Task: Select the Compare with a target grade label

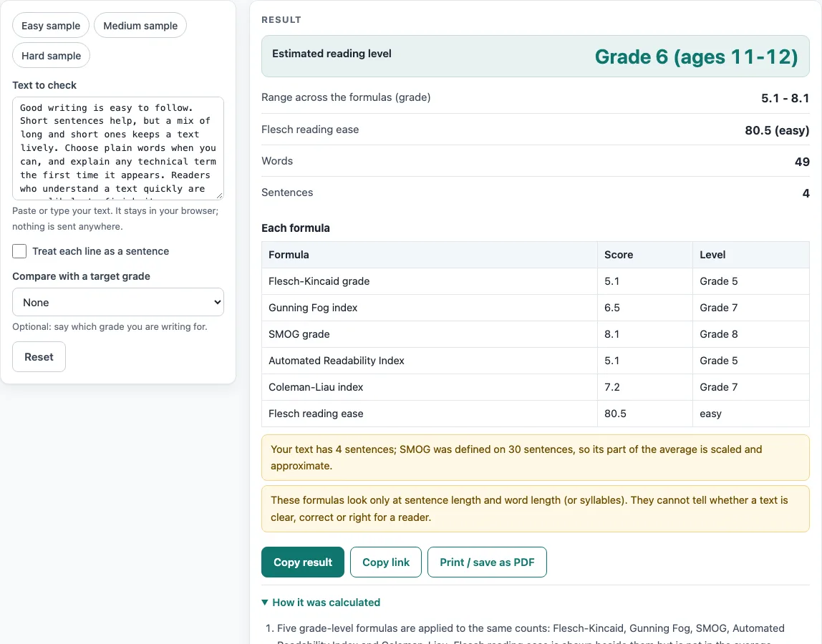Action: pyautogui.click(x=81, y=276)
